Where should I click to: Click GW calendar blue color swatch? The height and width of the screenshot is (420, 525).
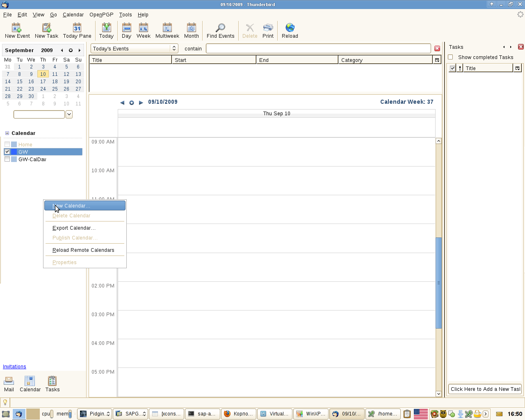pos(14,152)
